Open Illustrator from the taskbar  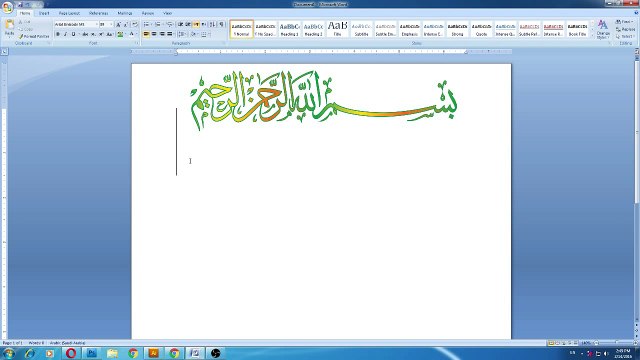[x=153, y=353]
